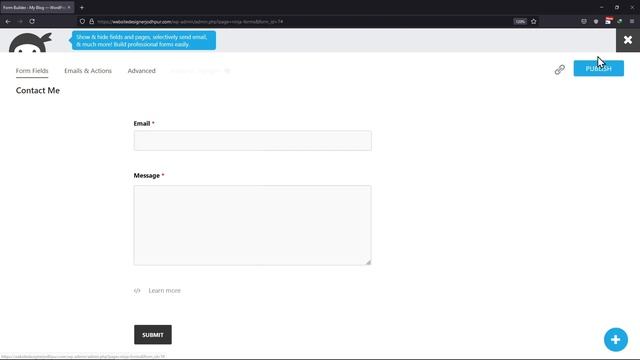This screenshot has height=360, width=640.
Task: Minimize the browser window
Action: click(x=602, y=7)
